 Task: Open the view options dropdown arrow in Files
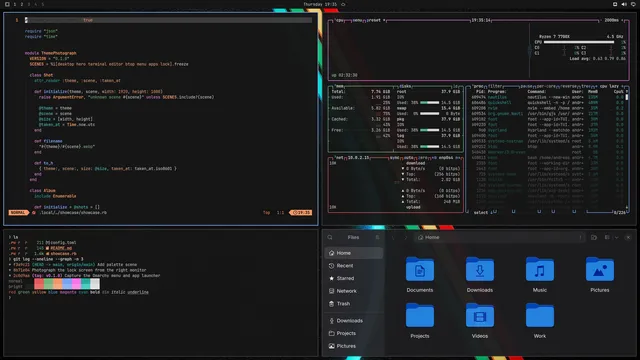(616, 237)
